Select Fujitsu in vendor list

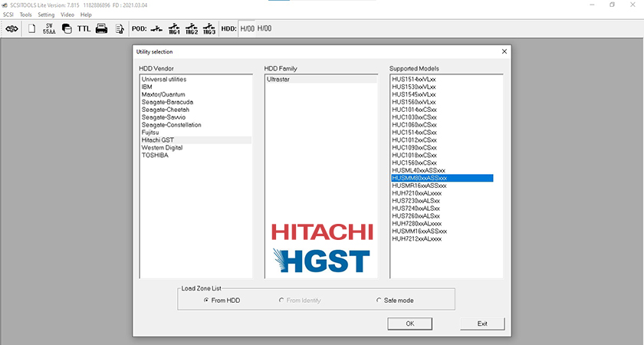point(196,132)
